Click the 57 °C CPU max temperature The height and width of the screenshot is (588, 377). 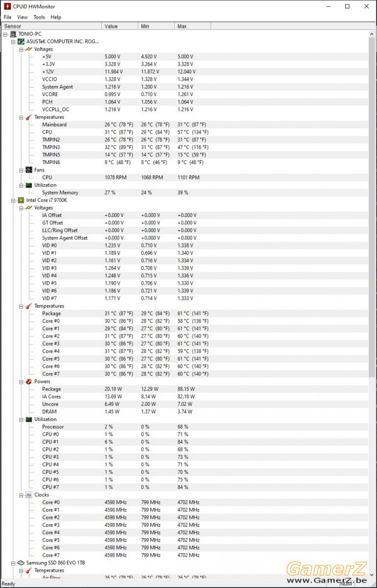(193, 132)
